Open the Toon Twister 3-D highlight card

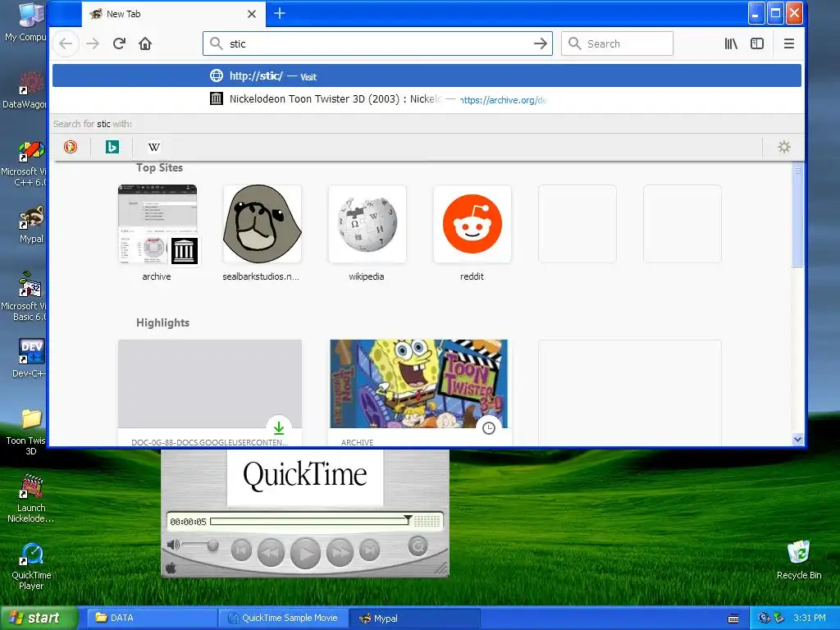coord(419,392)
